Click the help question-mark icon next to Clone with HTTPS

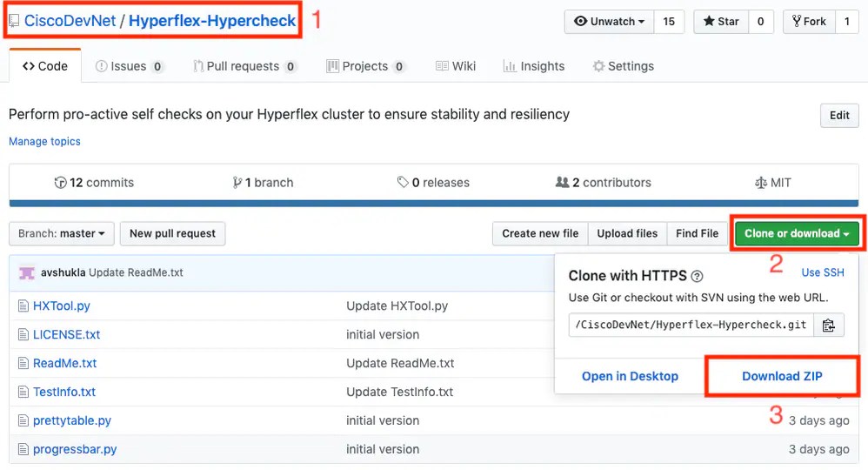pos(697,276)
